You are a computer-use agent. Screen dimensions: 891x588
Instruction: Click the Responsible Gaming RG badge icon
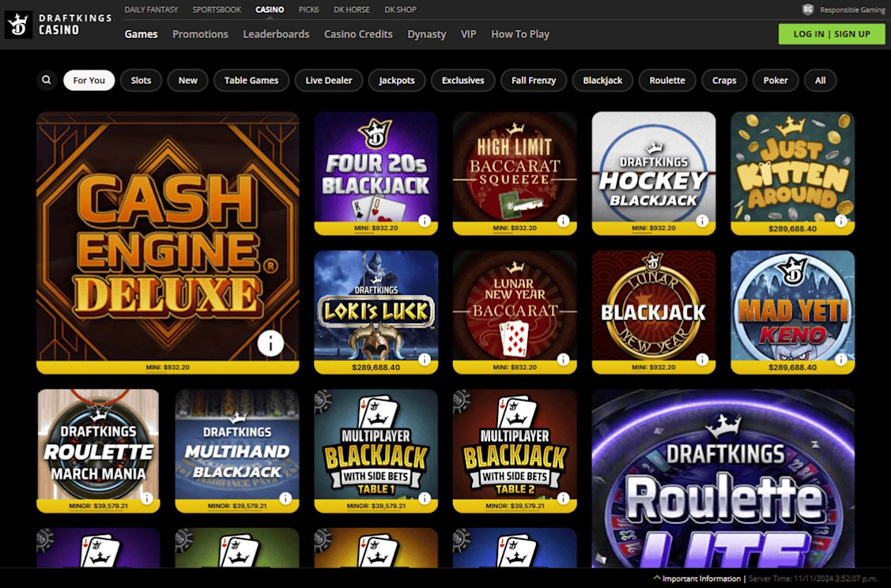tap(807, 9)
